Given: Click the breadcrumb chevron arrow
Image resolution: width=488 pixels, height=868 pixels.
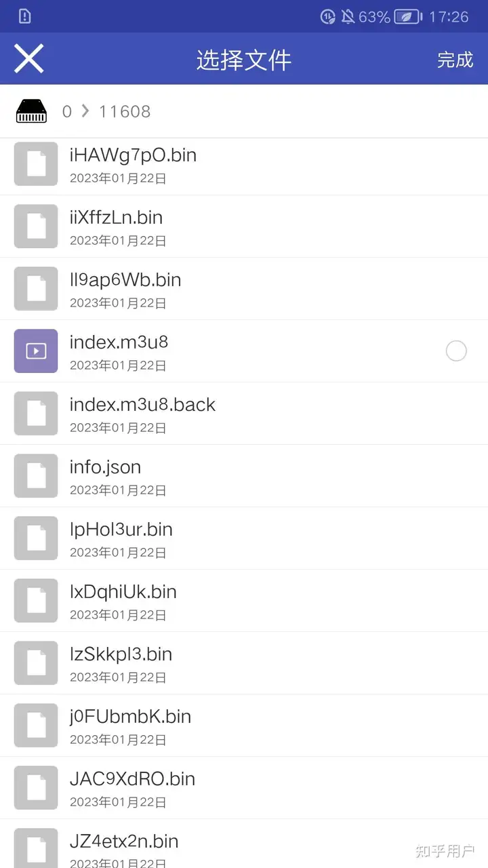Looking at the screenshot, I should click(x=85, y=111).
